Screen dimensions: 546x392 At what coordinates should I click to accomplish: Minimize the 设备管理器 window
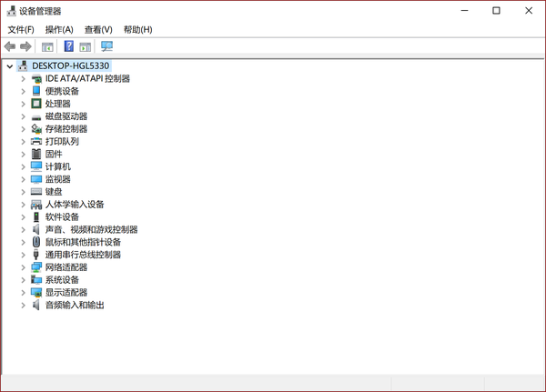[x=464, y=10]
